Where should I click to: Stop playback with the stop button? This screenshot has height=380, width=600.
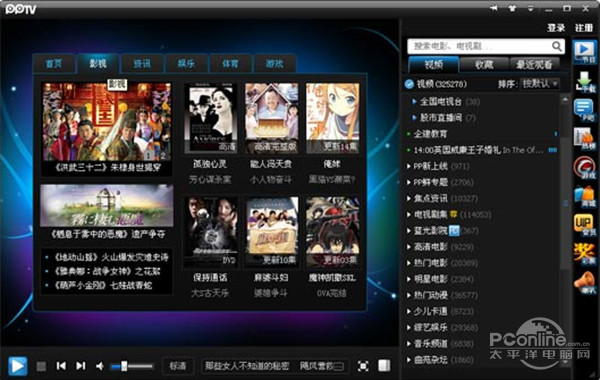[41, 367]
